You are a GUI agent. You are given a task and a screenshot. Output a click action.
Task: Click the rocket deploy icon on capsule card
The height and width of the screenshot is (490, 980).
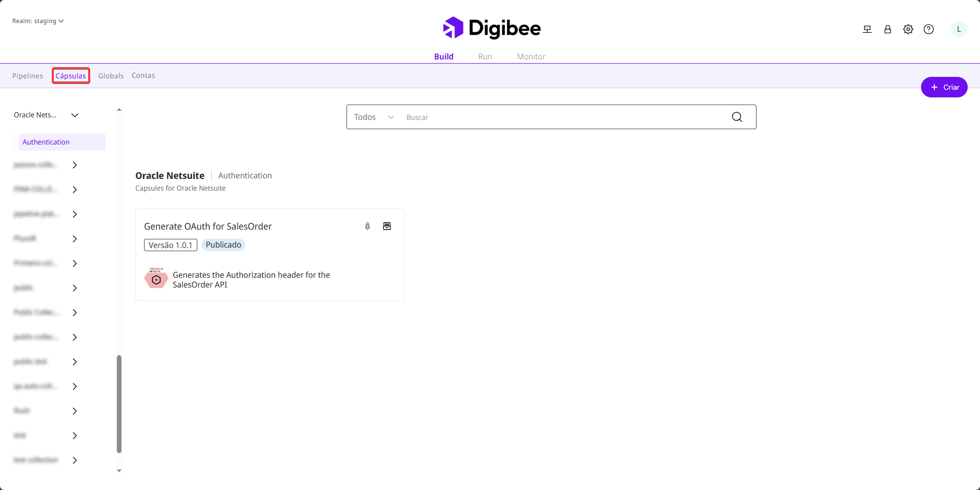pyautogui.click(x=367, y=226)
